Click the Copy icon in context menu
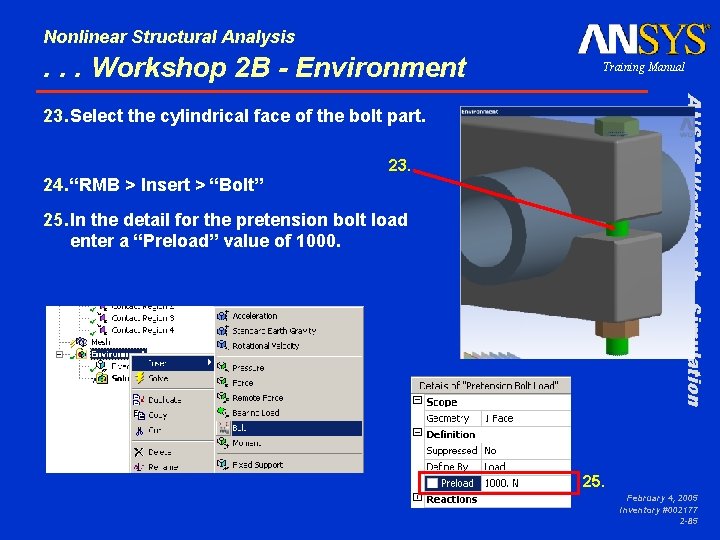This screenshot has height=540, width=720. coord(139,415)
